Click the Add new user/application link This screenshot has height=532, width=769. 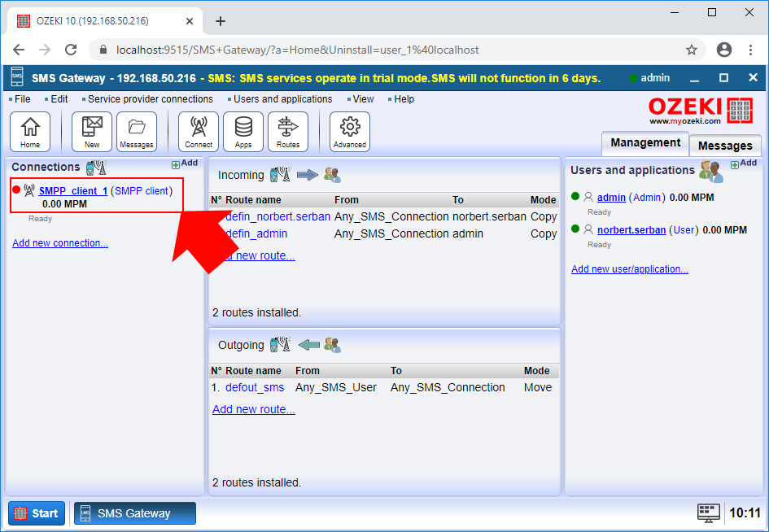[x=630, y=268]
